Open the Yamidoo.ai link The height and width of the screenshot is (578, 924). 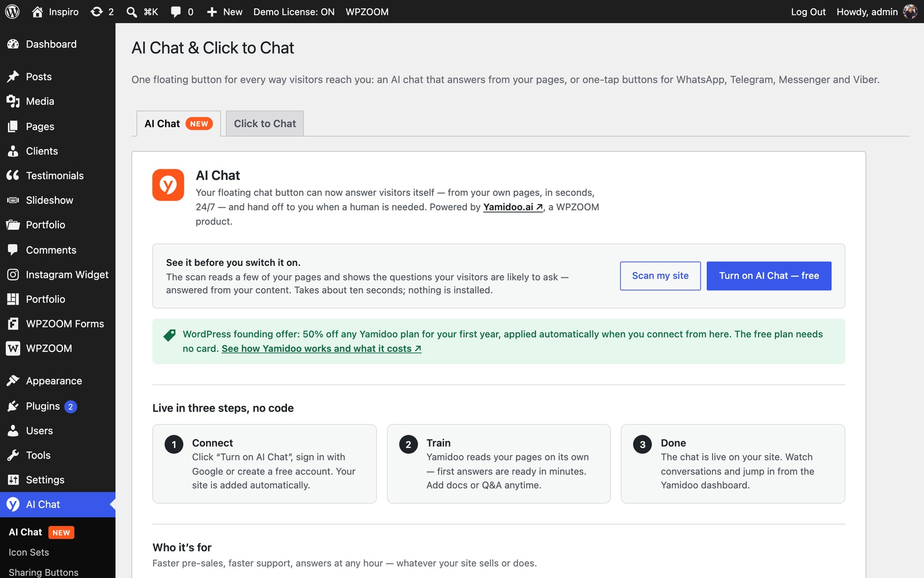coord(513,207)
